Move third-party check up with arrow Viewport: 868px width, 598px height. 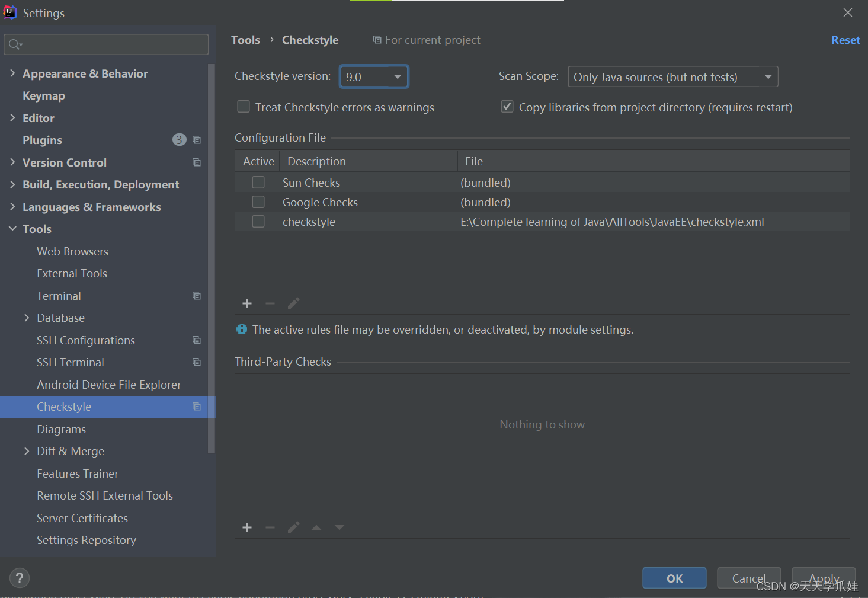pos(316,527)
